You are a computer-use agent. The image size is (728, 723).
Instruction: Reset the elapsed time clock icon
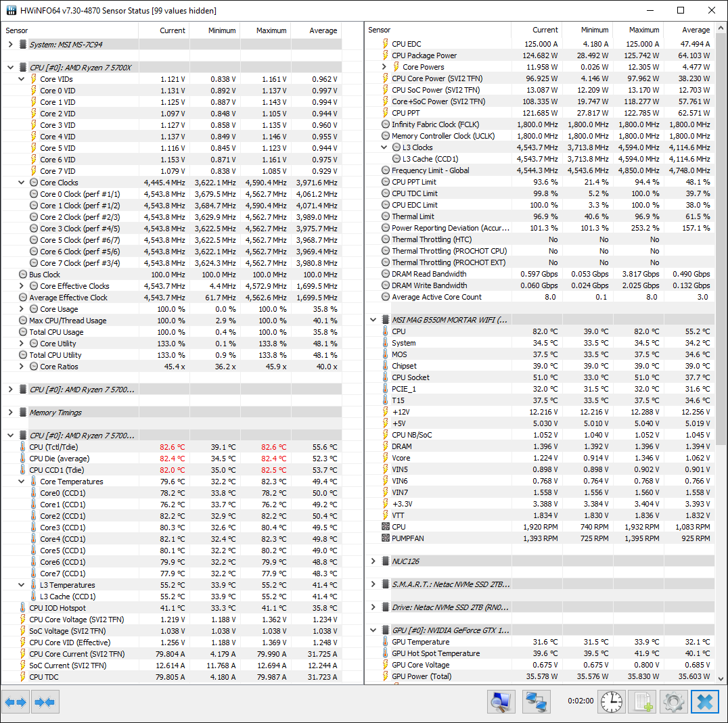tap(612, 701)
